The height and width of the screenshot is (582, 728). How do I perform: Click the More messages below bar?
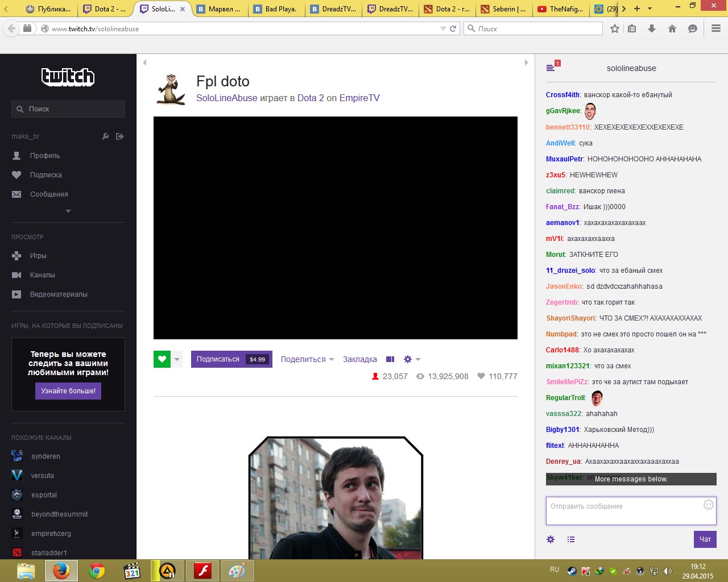pos(631,479)
